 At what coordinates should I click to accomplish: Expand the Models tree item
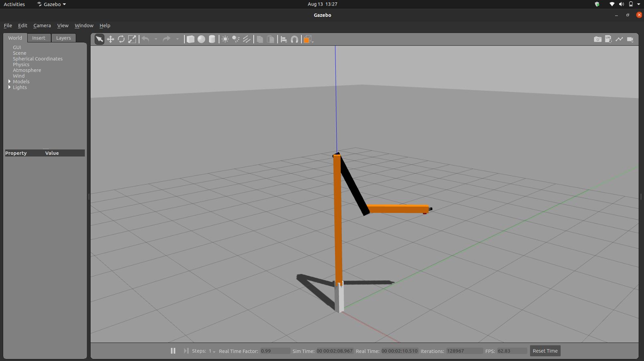click(10, 82)
